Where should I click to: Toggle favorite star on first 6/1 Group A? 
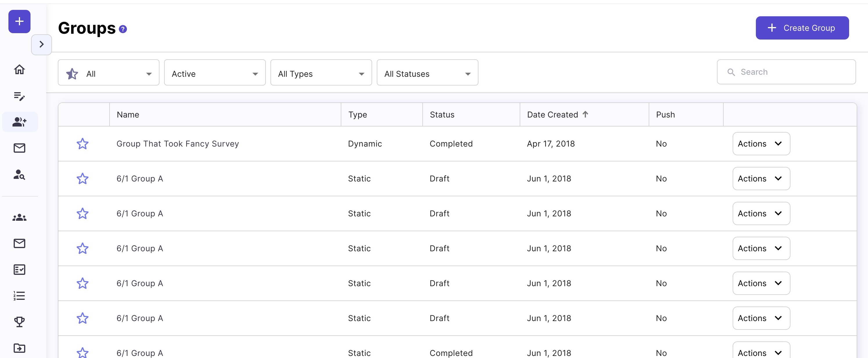83,179
